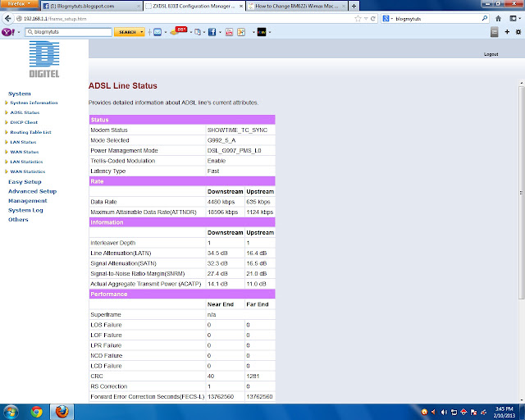Expand the weather icon dropdown arrow

tap(191, 33)
